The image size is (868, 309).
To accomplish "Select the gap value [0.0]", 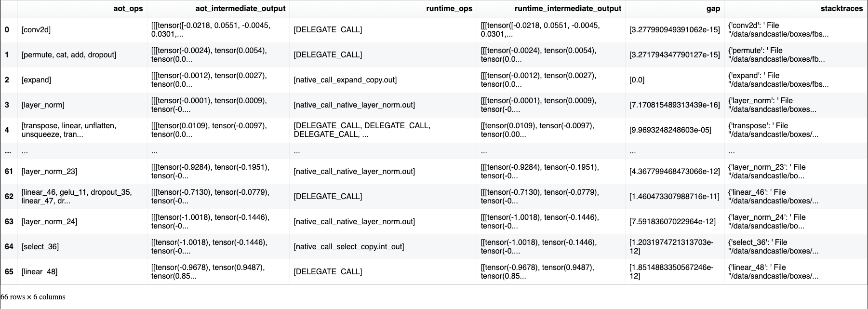I will coord(637,80).
